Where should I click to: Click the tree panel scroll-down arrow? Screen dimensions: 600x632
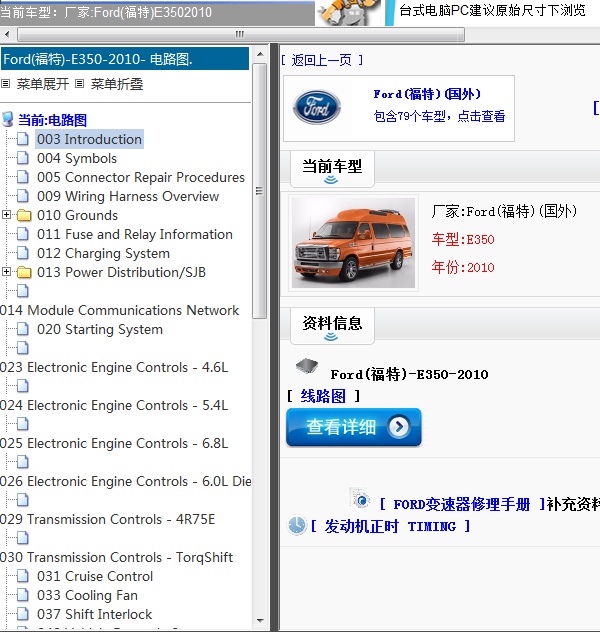coord(260,621)
